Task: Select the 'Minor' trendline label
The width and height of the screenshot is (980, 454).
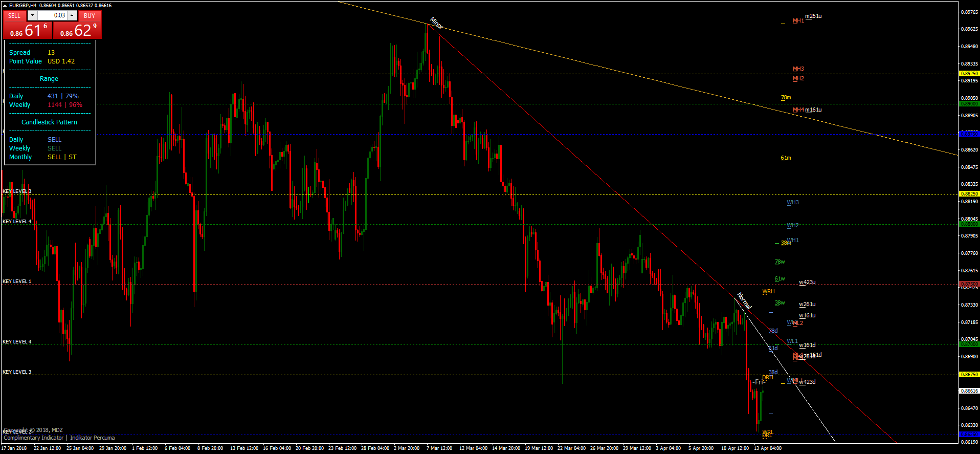Action: click(x=436, y=23)
